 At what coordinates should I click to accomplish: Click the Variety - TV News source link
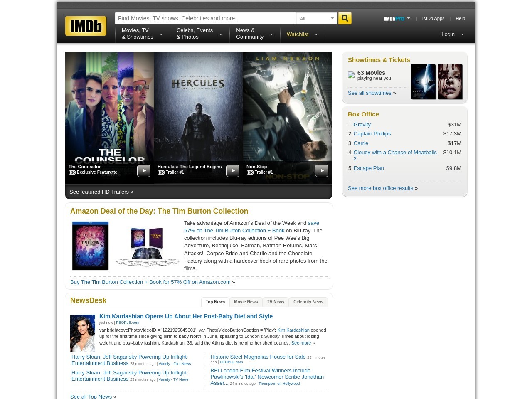click(173, 379)
